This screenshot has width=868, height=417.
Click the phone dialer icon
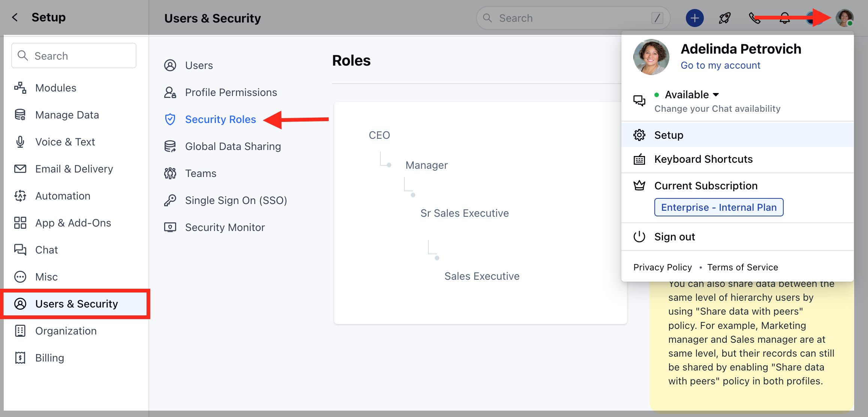[754, 18]
